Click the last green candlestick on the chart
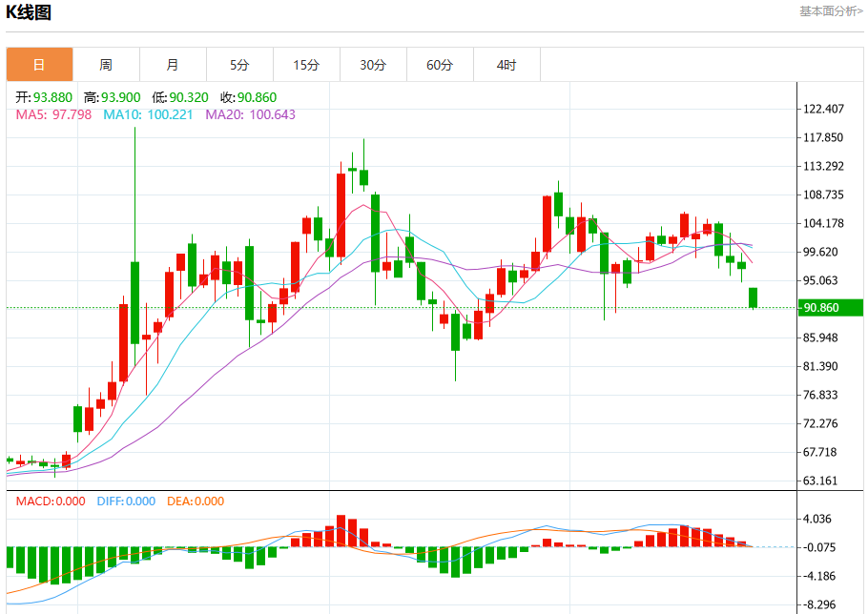The width and height of the screenshot is (868, 614). (753, 297)
